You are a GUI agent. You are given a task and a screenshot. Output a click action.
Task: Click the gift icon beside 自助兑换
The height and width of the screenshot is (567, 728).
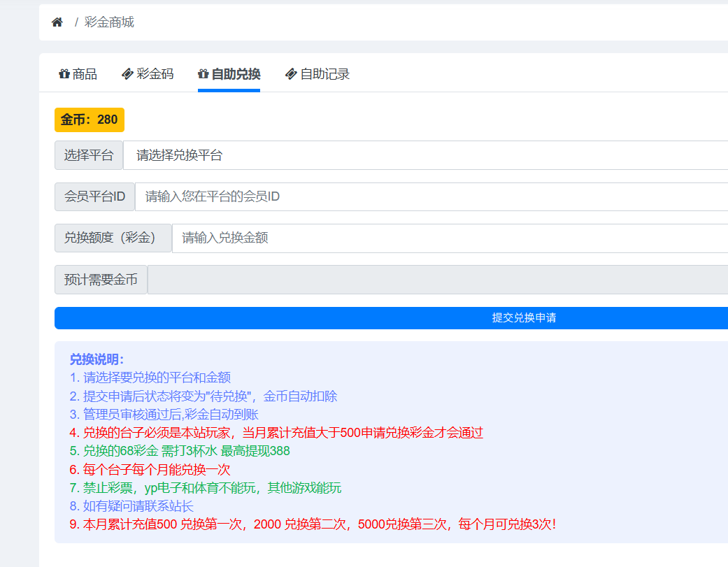pyautogui.click(x=204, y=74)
